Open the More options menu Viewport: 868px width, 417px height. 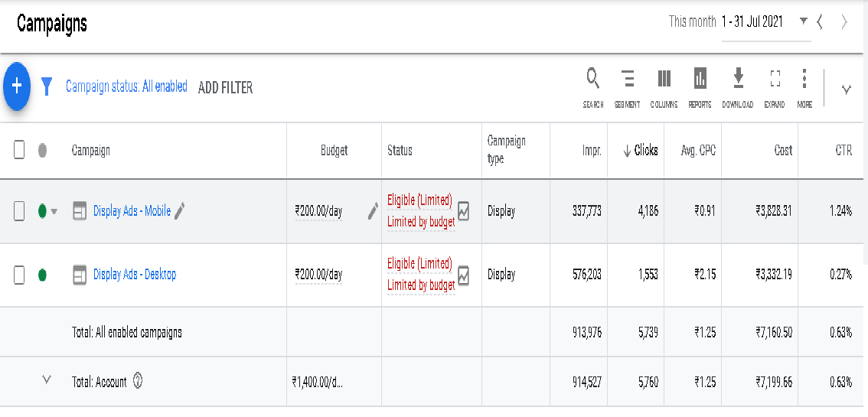[804, 87]
